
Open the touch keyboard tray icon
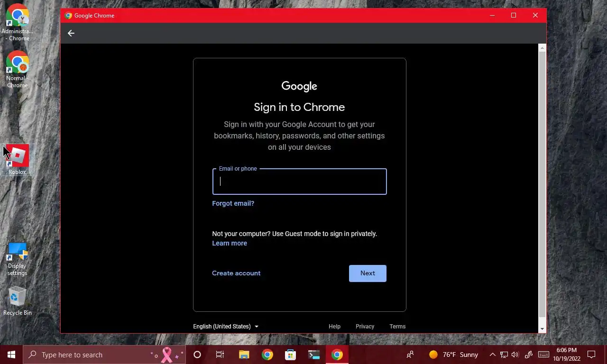pos(543,355)
